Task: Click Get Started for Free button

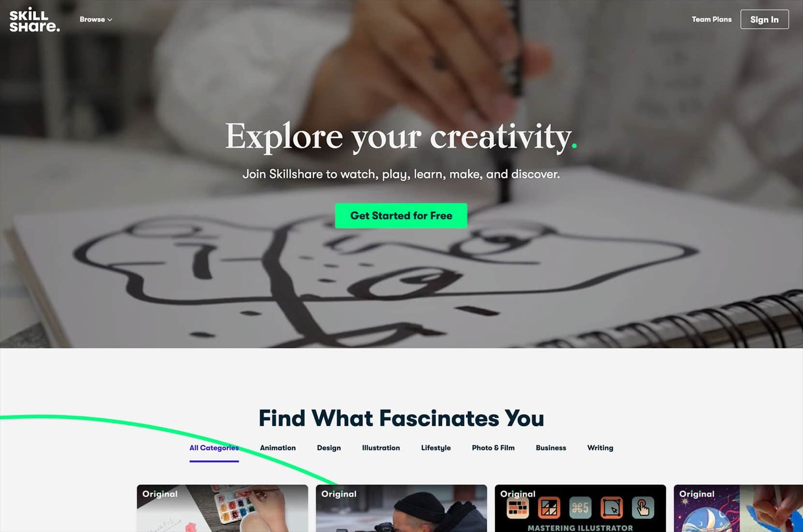Action: click(401, 216)
